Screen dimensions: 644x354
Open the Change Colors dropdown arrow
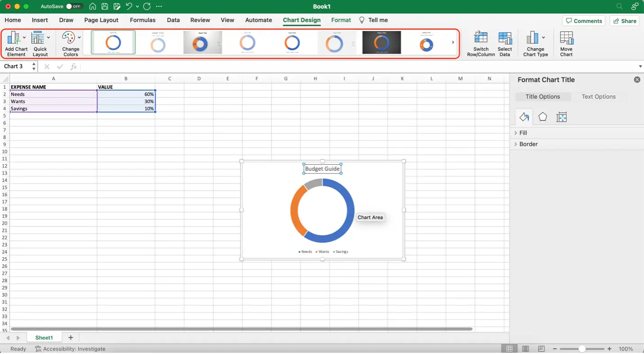[79, 37]
